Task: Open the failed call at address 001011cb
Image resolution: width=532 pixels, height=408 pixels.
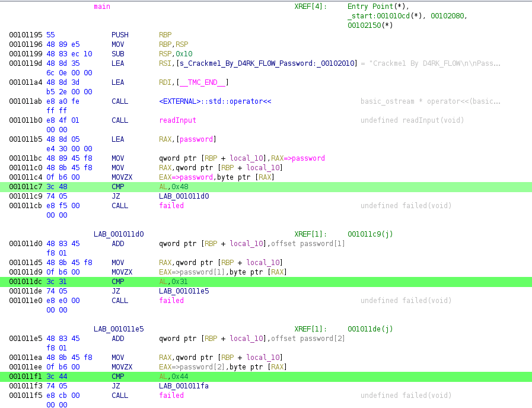Action: tap(171, 206)
